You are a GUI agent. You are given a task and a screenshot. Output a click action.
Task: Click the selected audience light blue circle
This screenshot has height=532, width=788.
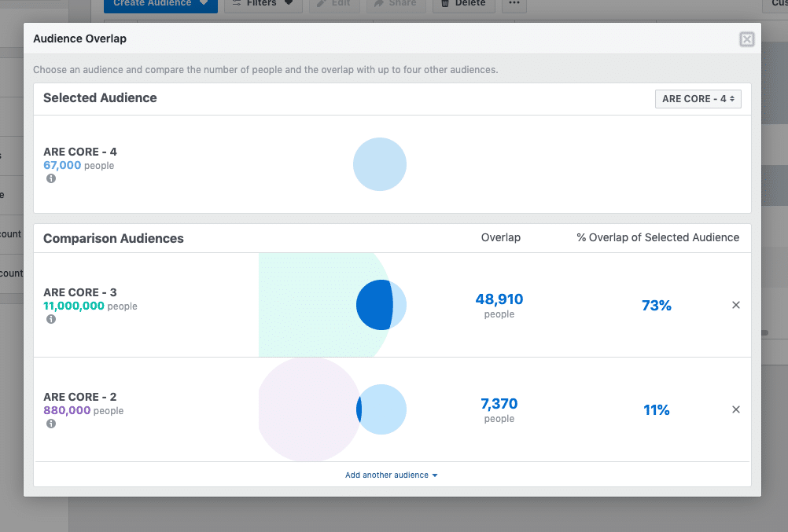pos(380,164)
